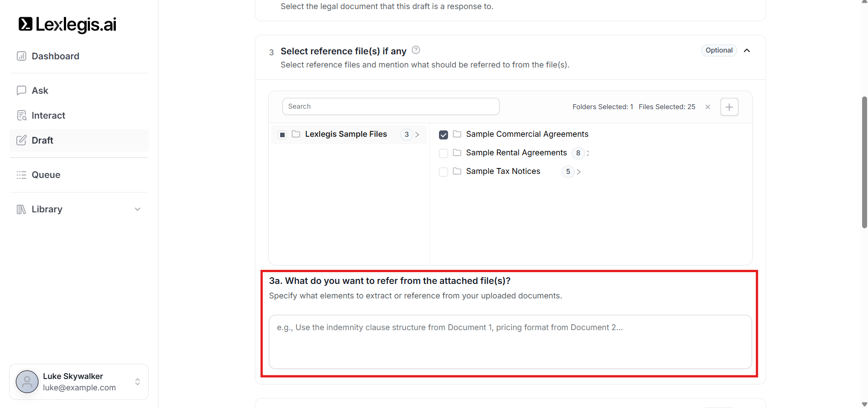This screenshot has width=868, height=408.
Task: Click the reference instructions text box
Action: (x=510, y=342)
